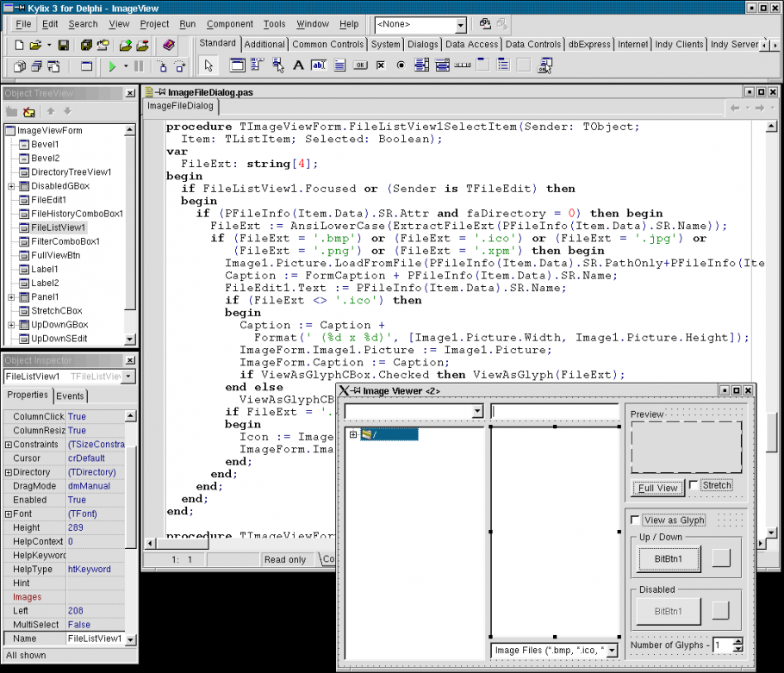Open the File menu
The width and height of the screenshot is (784, 673).
point(23,24)
